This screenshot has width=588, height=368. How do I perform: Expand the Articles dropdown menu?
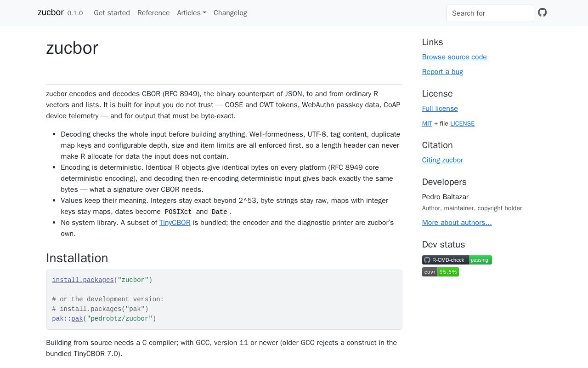(x=192, y=13)
